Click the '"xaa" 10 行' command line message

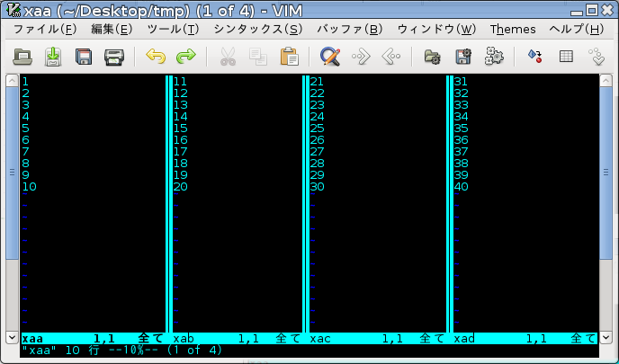61,351
